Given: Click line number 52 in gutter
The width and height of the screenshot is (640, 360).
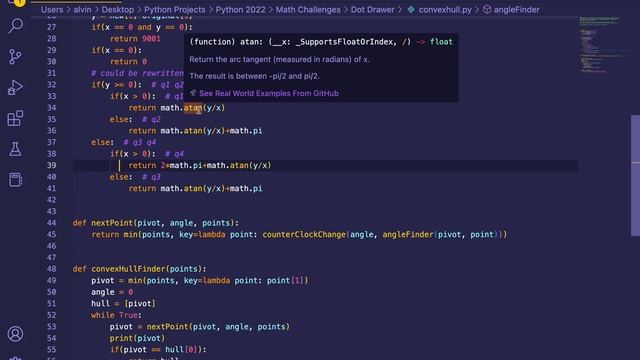Looking at the screenshot, I should coord(51,315).
